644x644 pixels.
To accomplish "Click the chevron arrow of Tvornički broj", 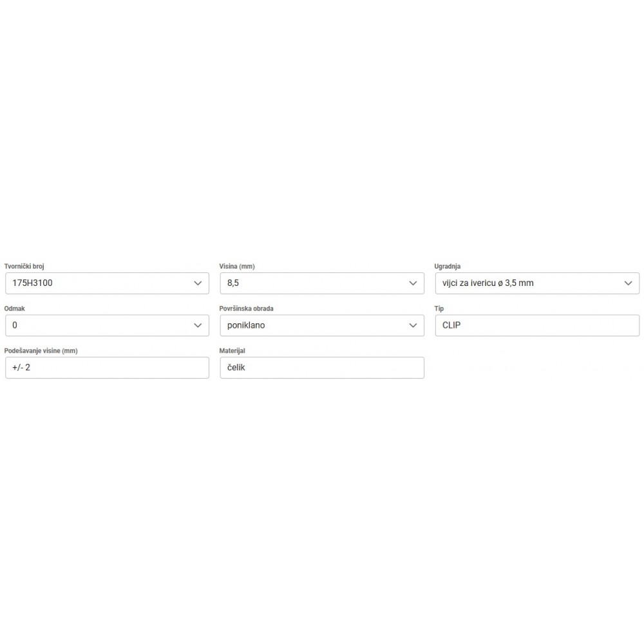I will click(198, 283).
